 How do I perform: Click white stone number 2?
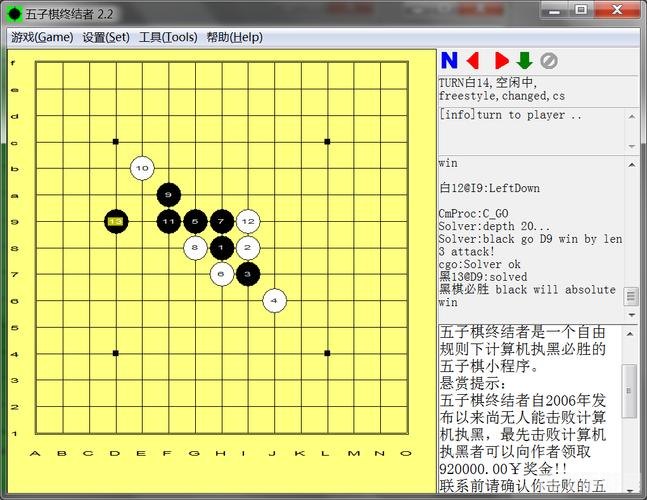click(x=248, y=248)
